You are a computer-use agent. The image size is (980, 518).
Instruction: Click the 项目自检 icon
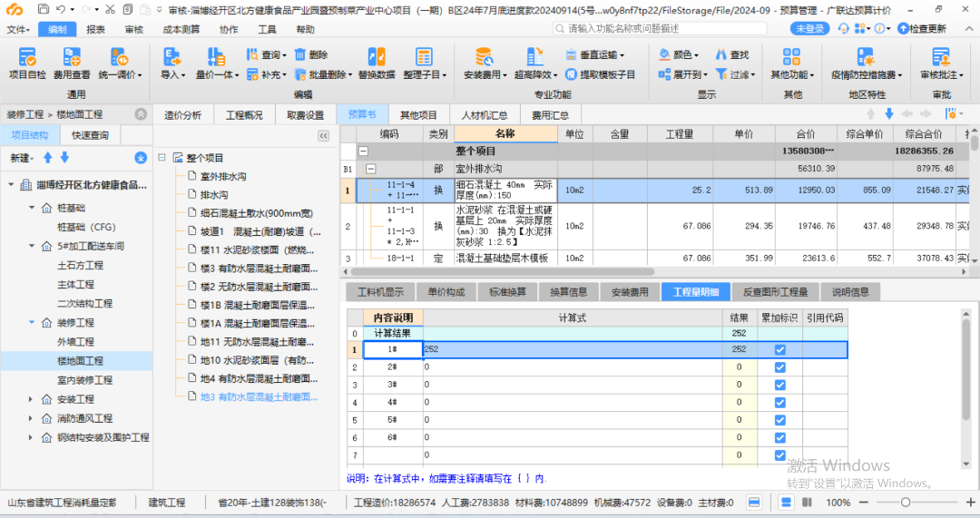click(27, 57)
